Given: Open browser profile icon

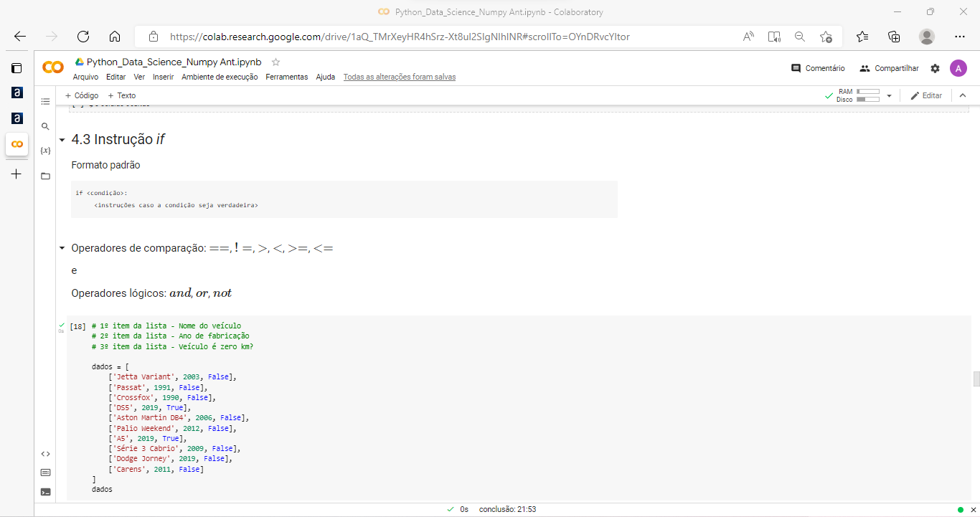Looking at the screenshot, I should point(927,37).
